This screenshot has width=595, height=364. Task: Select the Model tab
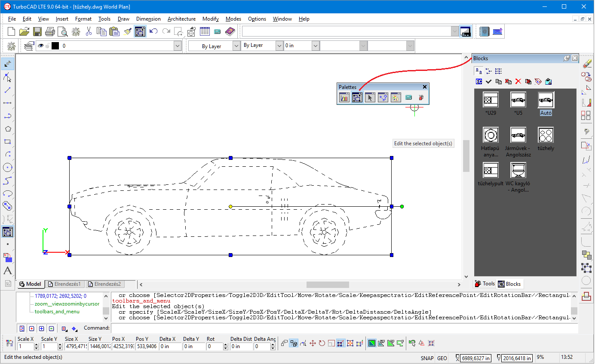coord(31,284)
